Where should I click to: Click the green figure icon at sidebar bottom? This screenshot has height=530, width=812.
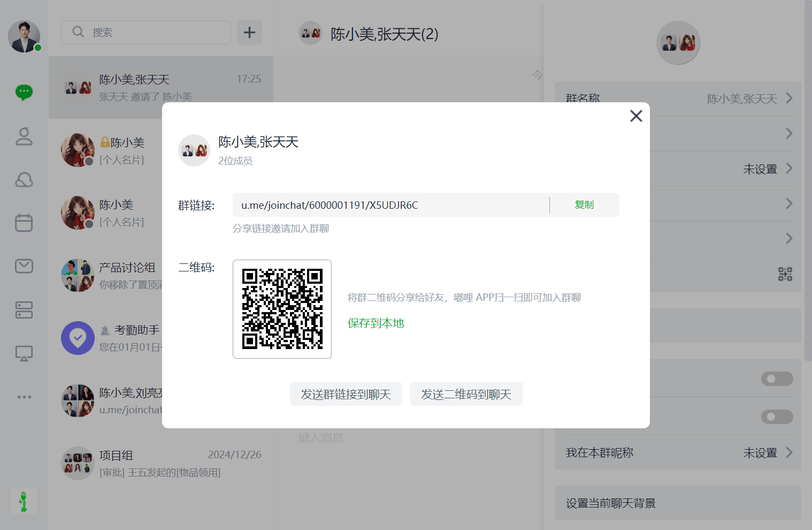tap(24, 502)
